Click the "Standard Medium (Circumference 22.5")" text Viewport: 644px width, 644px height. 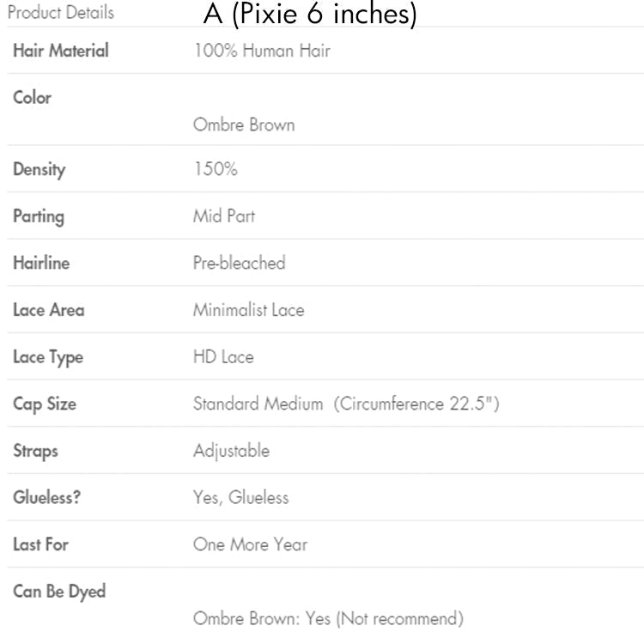[345, 404]
